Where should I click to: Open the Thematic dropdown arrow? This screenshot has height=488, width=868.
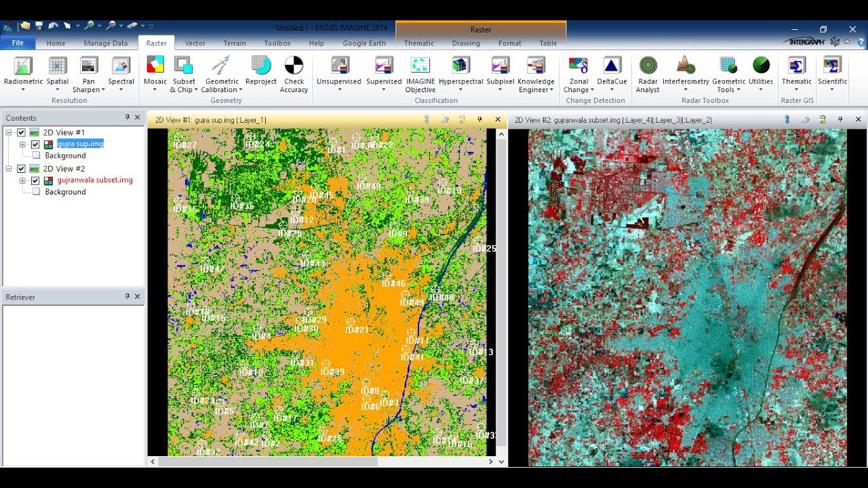click(x=796, y=89)
